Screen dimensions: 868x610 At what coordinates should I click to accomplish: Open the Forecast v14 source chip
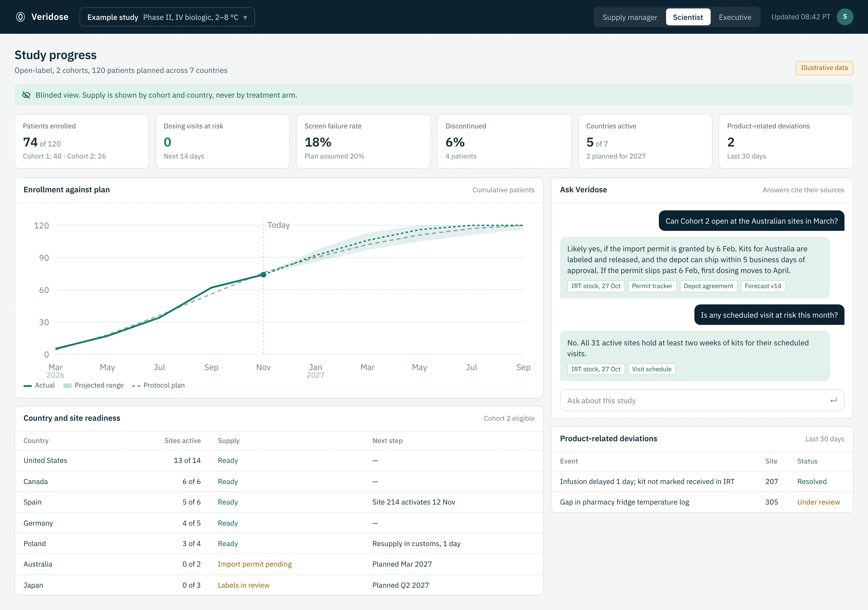pyautogui.click(x=763, y=286)
